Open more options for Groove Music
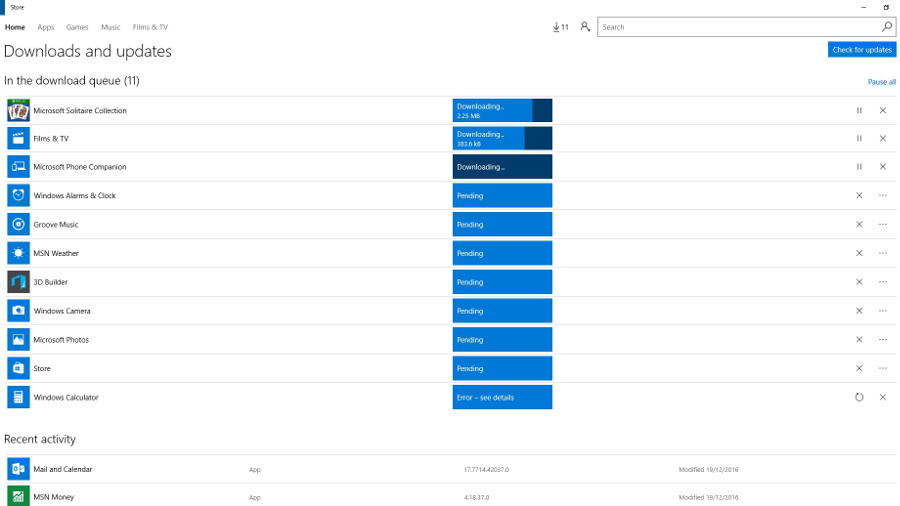The width and height of the screenshot is (900, 506). (883, 224)
